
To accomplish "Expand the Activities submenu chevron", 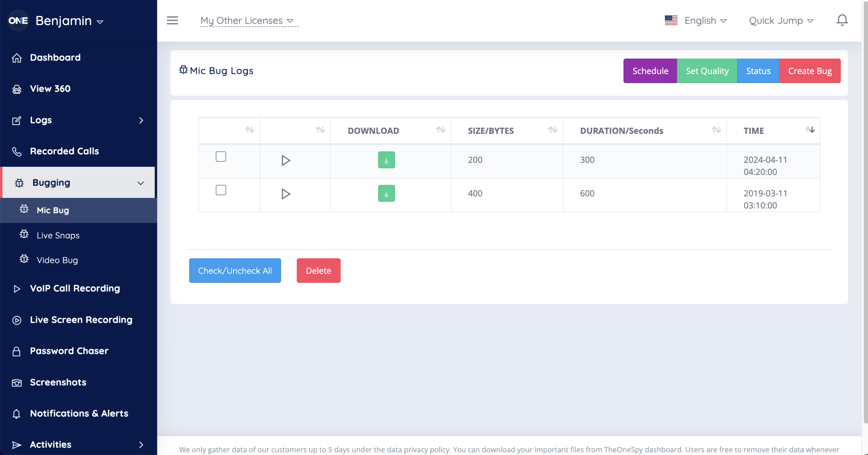I will pos(141,445).
